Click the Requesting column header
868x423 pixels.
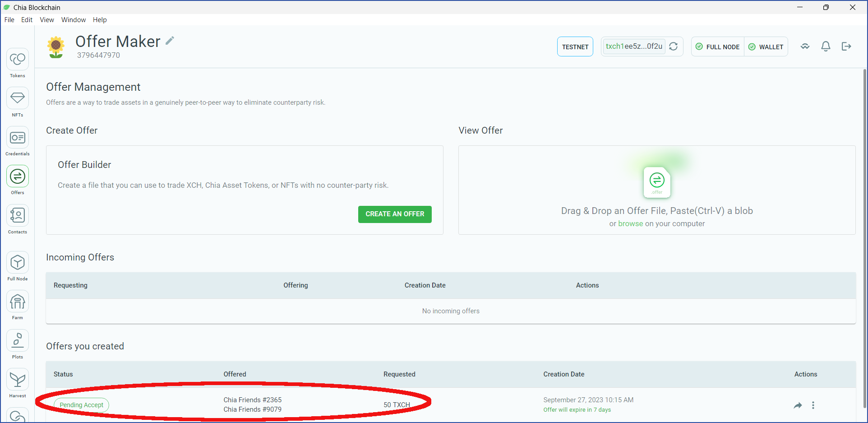(x=70, y=285)
